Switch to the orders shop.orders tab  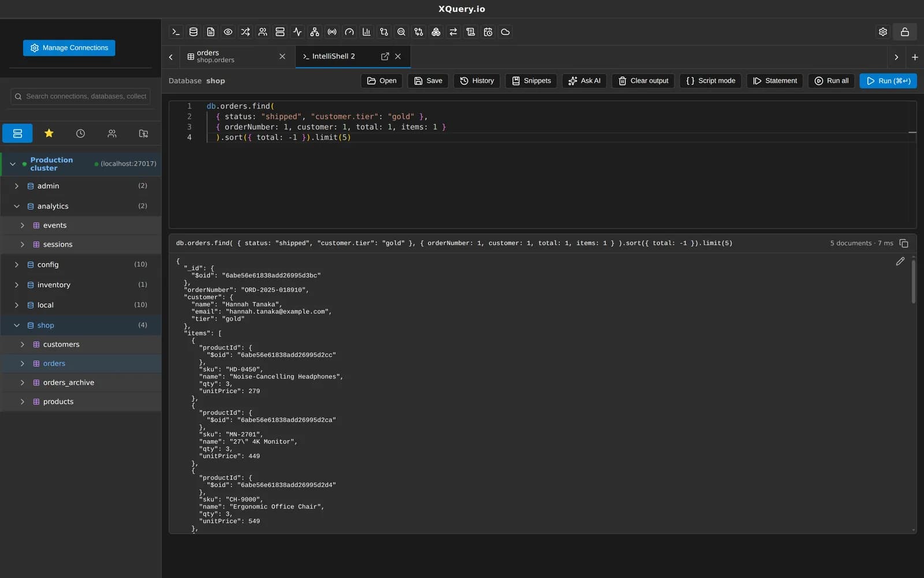tap(237, 57)
